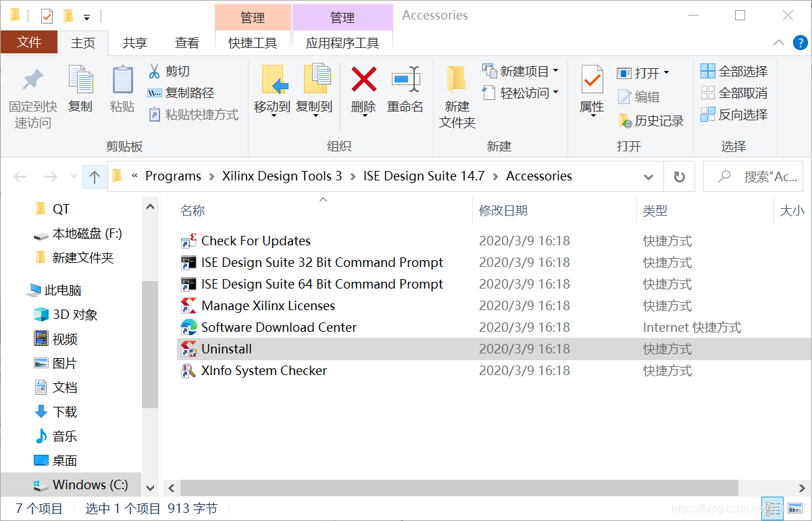This screenshot has width=812, height=521.
Task: Click the 复制 (Copy) ribbon button
Action: tap(80, 89)
